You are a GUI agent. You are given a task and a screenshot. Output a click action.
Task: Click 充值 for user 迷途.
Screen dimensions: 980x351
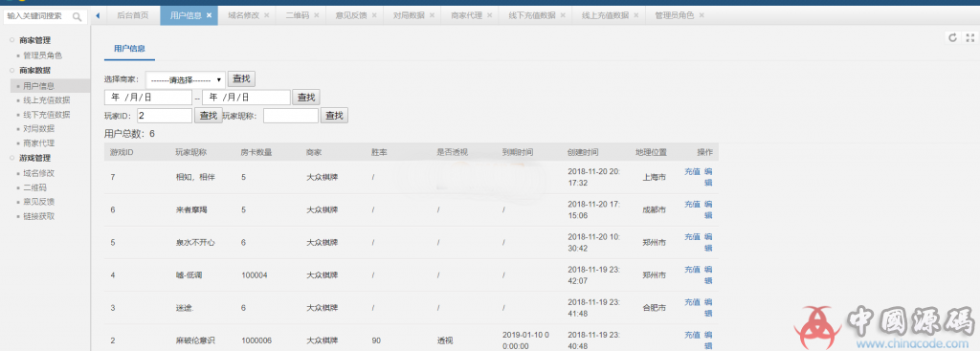(x=692, y=301)
